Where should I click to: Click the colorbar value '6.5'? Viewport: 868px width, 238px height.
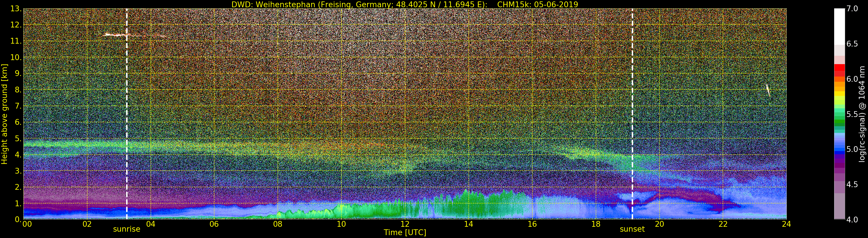(852, 44)
